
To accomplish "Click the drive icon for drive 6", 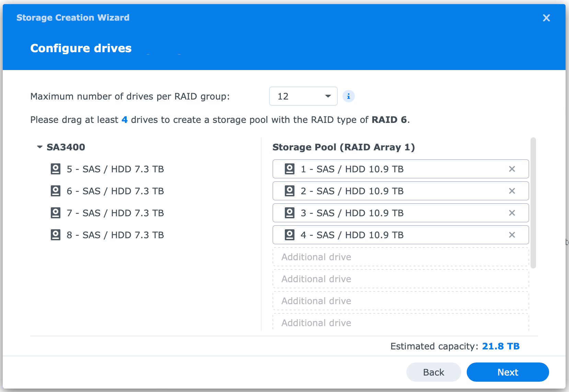I will 56,191.
